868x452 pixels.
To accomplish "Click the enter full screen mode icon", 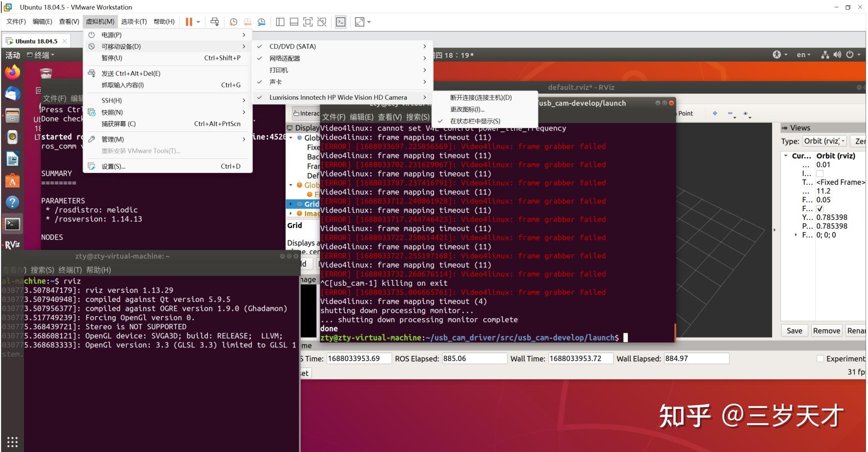I will (308, 22).
